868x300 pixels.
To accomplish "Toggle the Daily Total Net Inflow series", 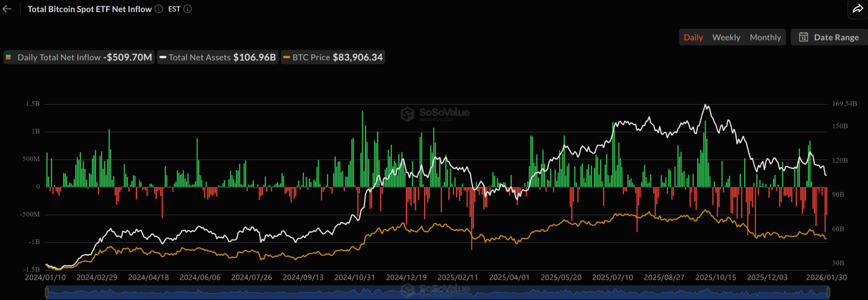I will pyautogui.click(x=79, y=57).
